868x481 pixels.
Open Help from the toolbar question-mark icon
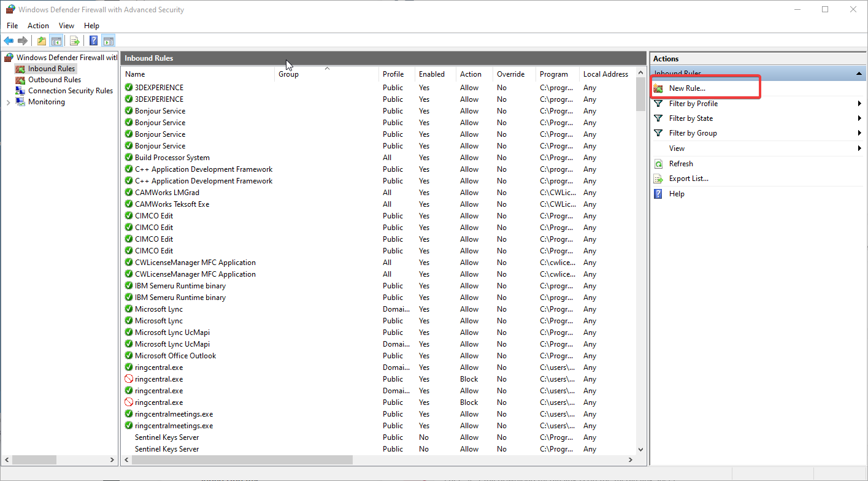click(x=93, y=41)
